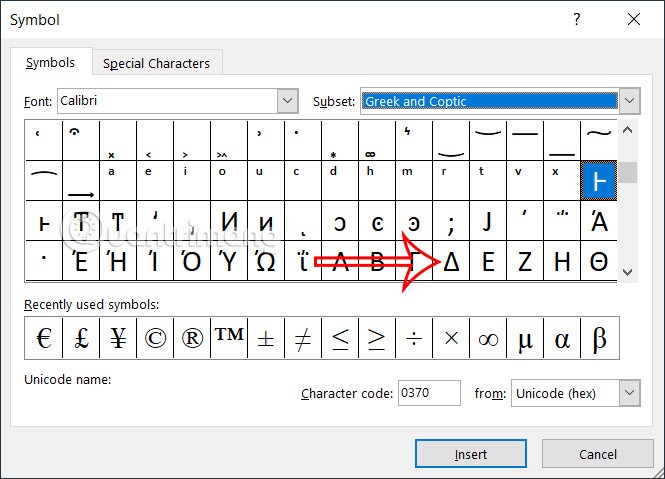665x479 pixels.
Task: Choose the copyright symbol from recently used
Action: [155, 338]
